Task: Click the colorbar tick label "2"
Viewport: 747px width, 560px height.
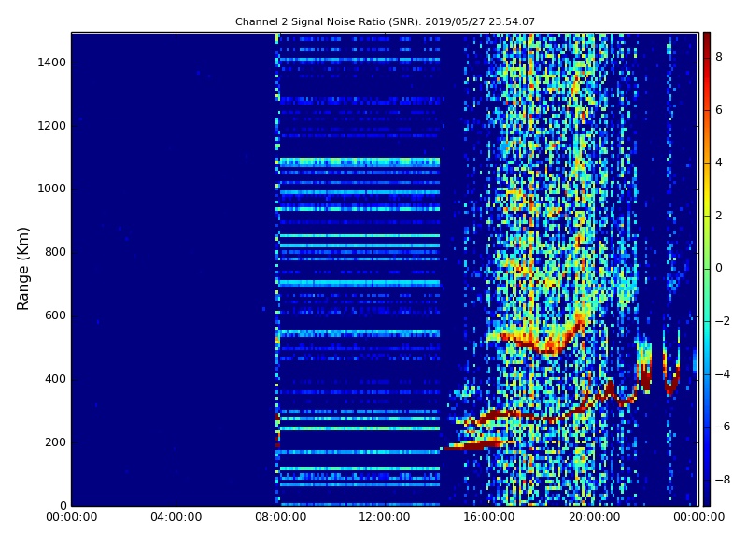Action: tap(719, 216)
